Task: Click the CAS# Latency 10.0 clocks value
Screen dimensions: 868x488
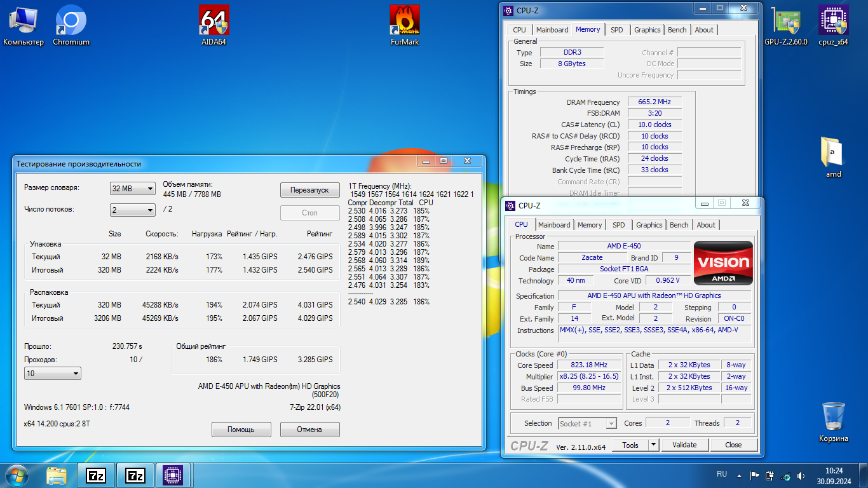Action: tap(654, 125)
